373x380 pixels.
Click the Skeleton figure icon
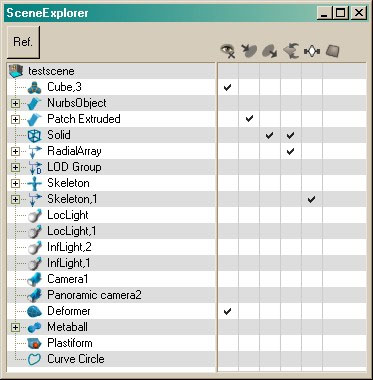point(35,183)
